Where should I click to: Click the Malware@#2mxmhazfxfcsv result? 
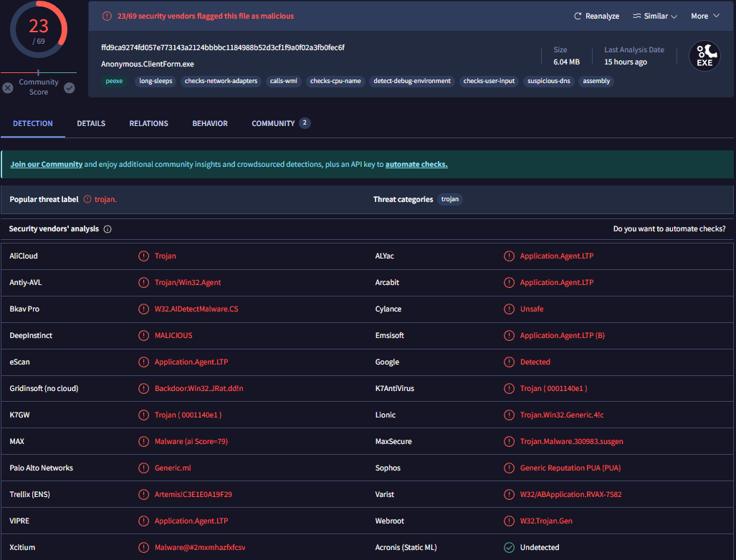pos(200,547)
